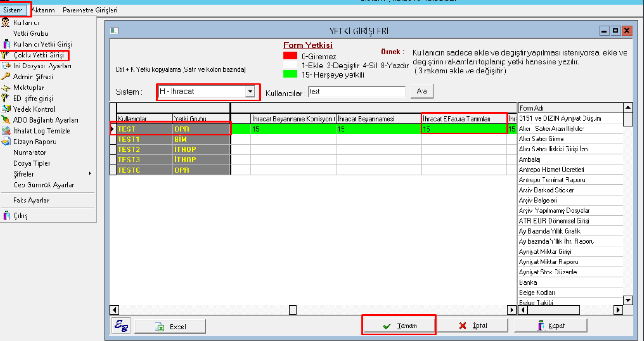
Task: Click the İthalat Log Temizle icon
Action: click(6, 131)
